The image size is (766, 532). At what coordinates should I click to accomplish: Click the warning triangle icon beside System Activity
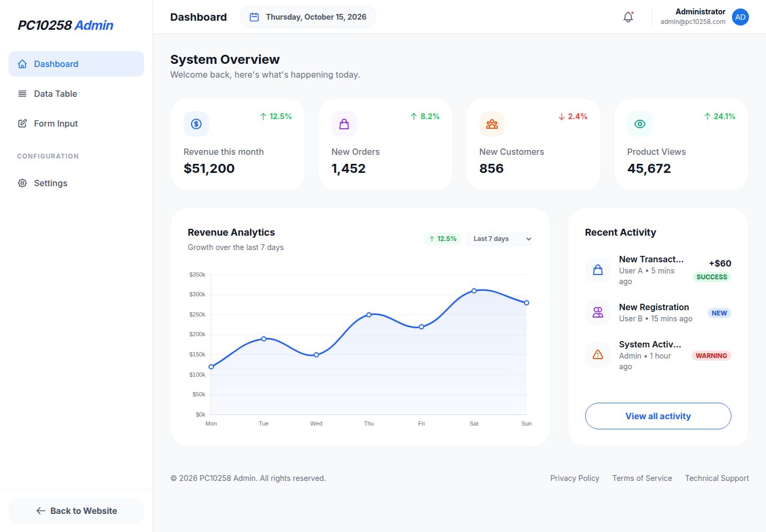tap(598, 355)
